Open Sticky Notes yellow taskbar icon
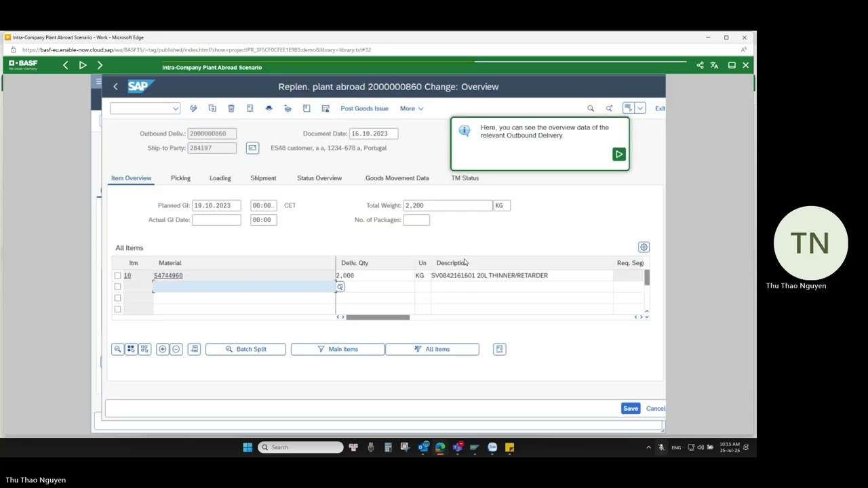The image size is (868, 488). coord(509,447)
